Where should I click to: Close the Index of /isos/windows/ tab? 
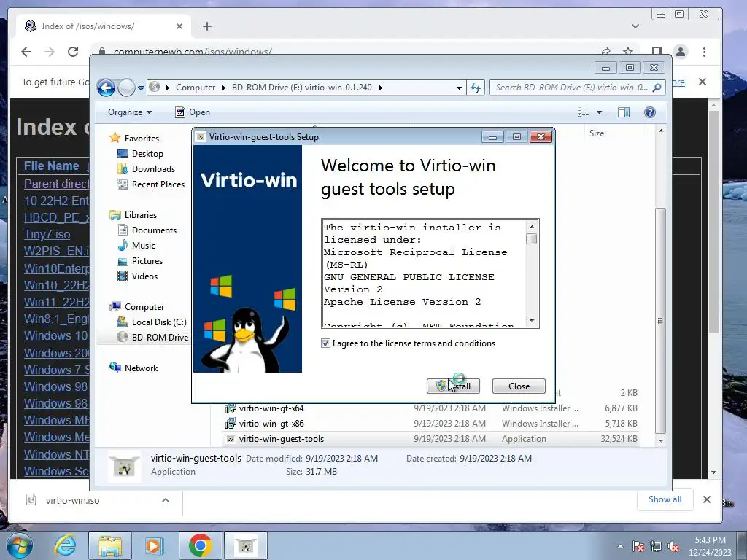pos(179,26)
